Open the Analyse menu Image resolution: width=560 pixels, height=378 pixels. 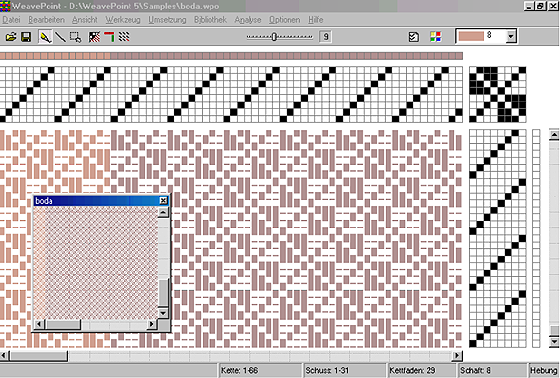pyautogui.click(x=248, y=20)
